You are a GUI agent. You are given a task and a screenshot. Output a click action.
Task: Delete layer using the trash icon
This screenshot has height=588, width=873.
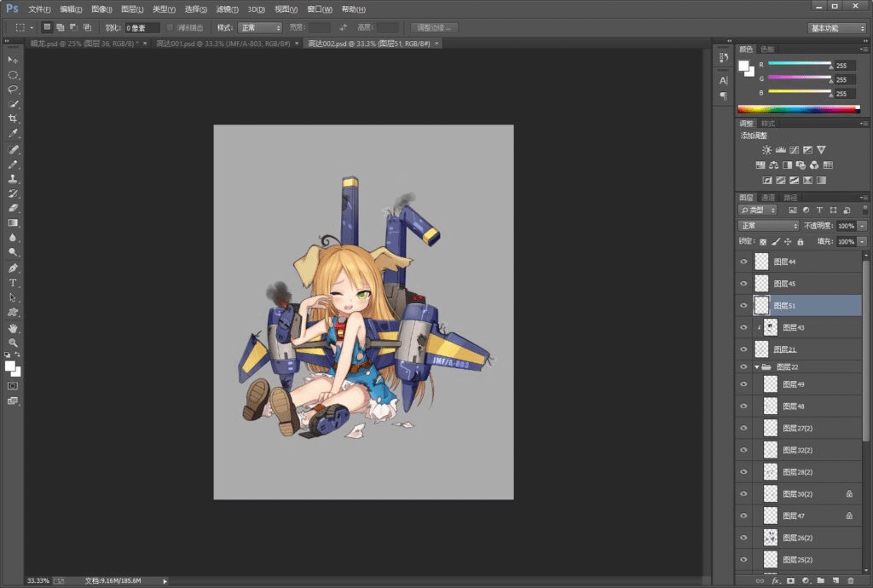click(851, 581)
